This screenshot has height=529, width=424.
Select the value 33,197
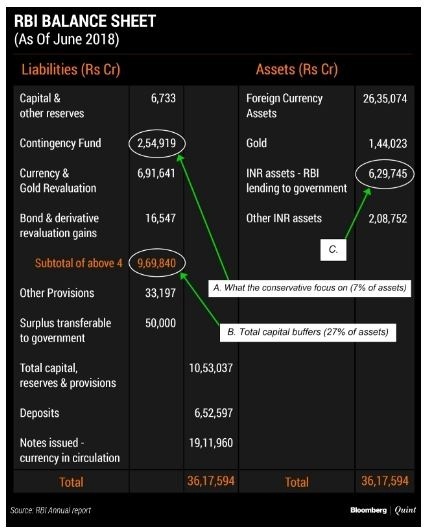pos(161,293)
